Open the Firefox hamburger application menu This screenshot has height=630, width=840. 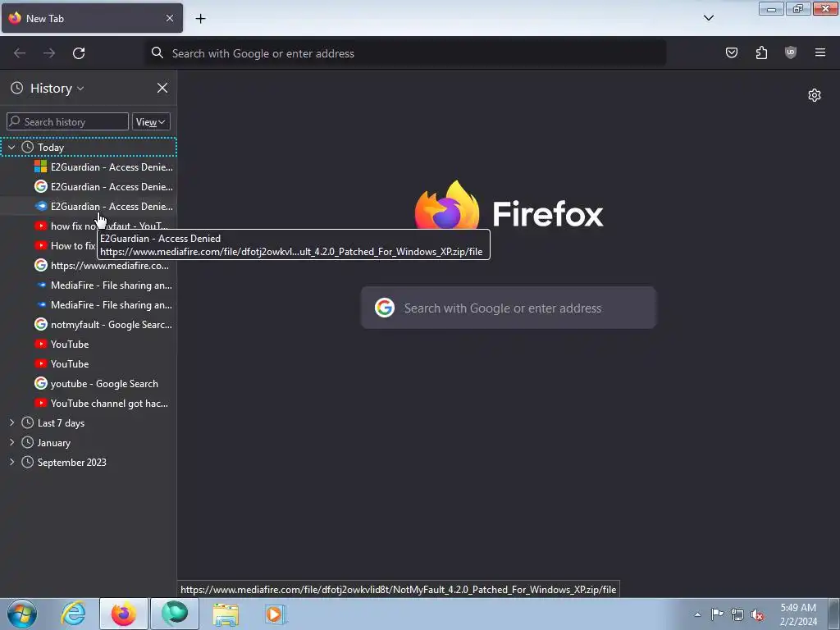820,52
